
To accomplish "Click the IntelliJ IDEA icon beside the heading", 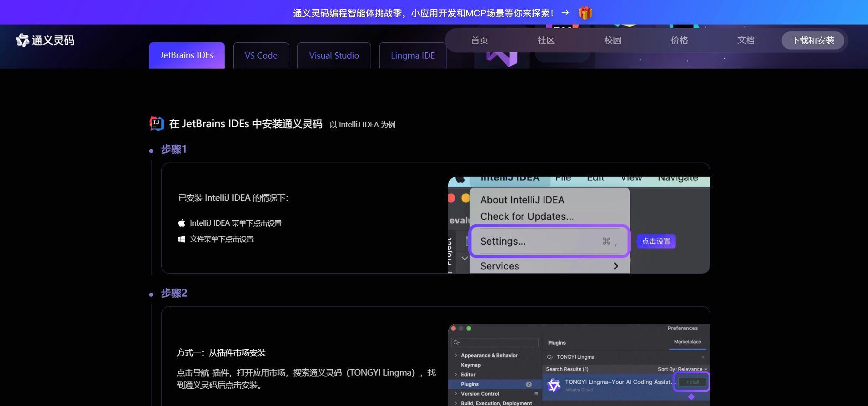I will [156, 124].
